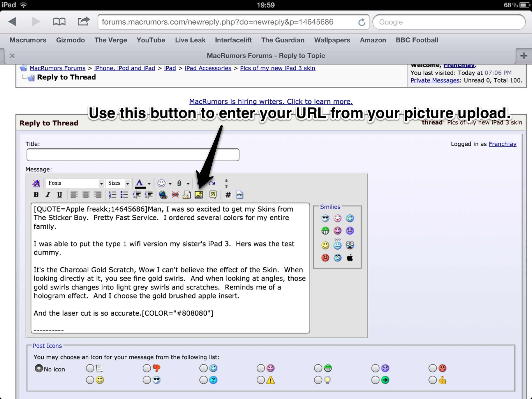Screen dimensions: 532x399
Task: Click the Wrap Quote tags icon
Action: click(x=213, y=195)
